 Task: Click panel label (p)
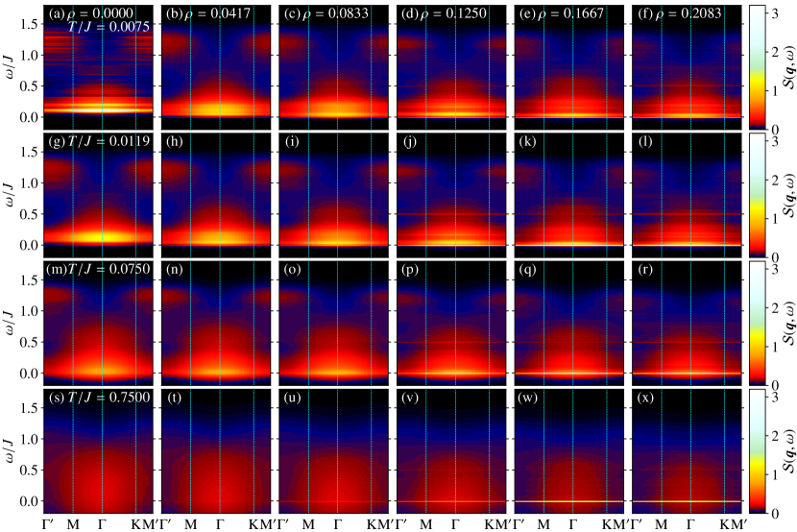(411, 269)
